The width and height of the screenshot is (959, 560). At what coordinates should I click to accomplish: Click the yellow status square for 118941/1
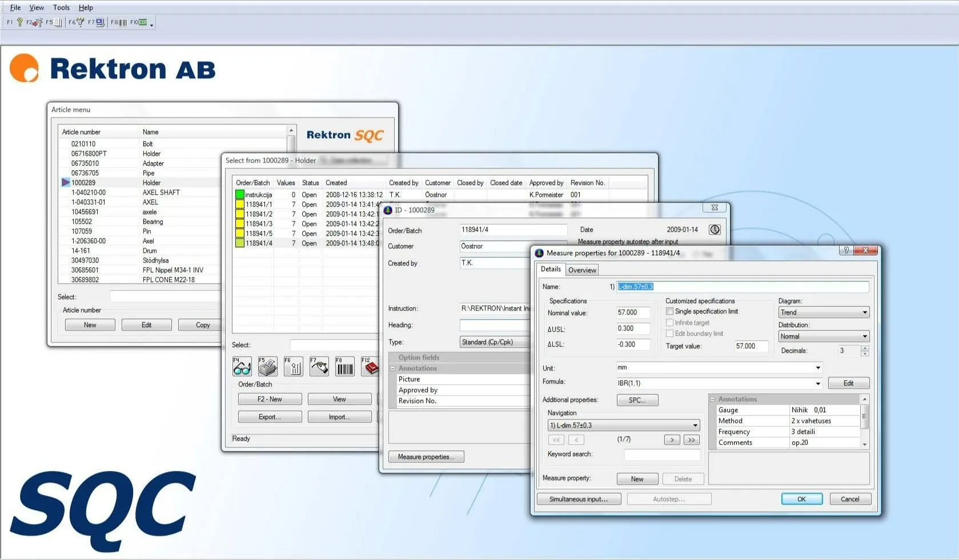click(x=240, y=204)
